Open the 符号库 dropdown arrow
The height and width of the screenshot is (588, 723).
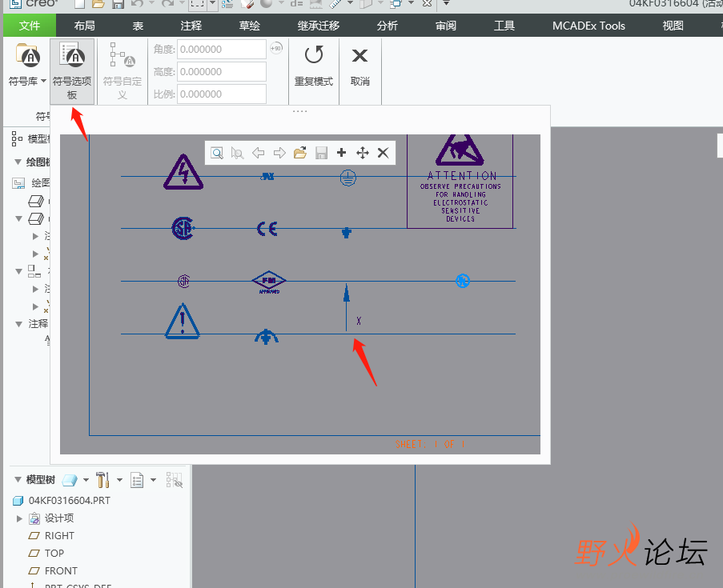pos(44,81)
